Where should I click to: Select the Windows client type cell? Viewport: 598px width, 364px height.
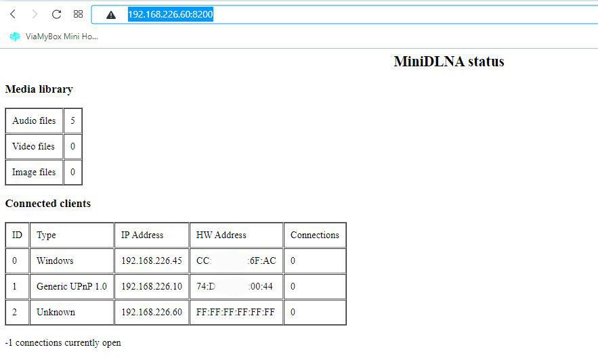[x=72, y=260]
